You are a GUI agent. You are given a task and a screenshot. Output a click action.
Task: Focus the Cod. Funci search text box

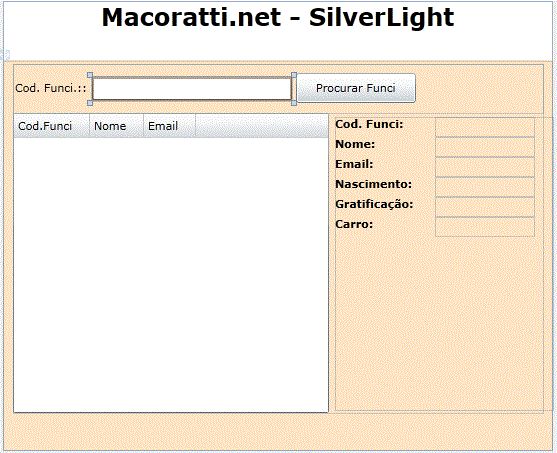click(192, 89)
